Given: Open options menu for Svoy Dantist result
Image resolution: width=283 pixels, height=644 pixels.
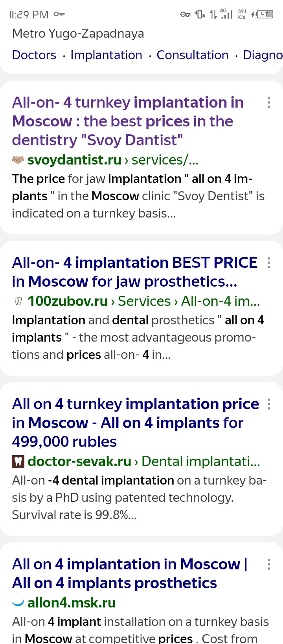Looking at the screenshot, I should 269,102.
